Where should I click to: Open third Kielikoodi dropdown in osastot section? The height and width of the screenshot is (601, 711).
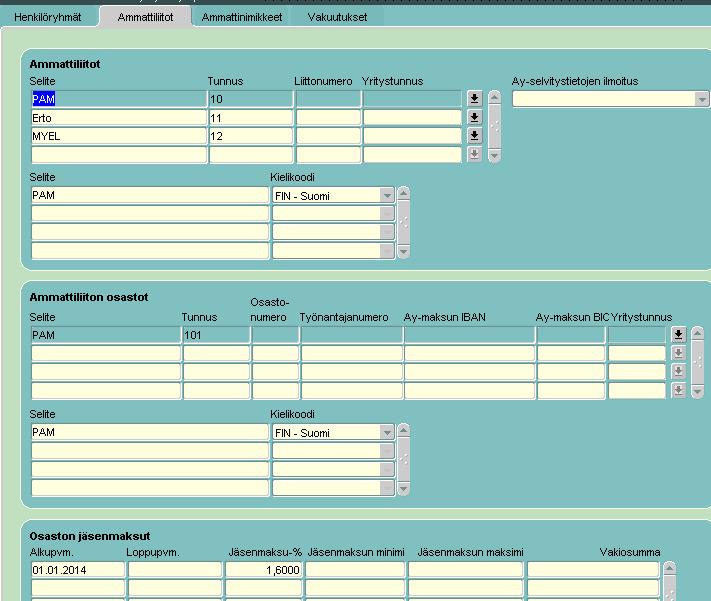[x=387, y=469]
